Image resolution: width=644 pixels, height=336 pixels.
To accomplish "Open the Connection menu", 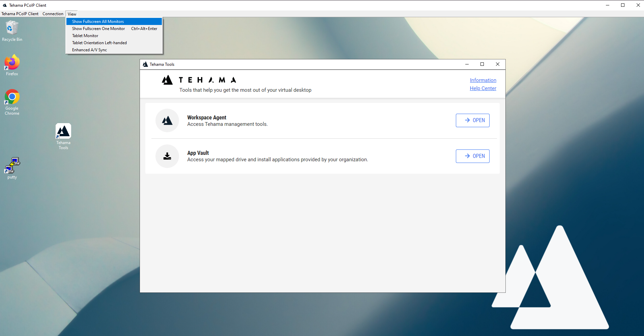I will pos(53,14).
